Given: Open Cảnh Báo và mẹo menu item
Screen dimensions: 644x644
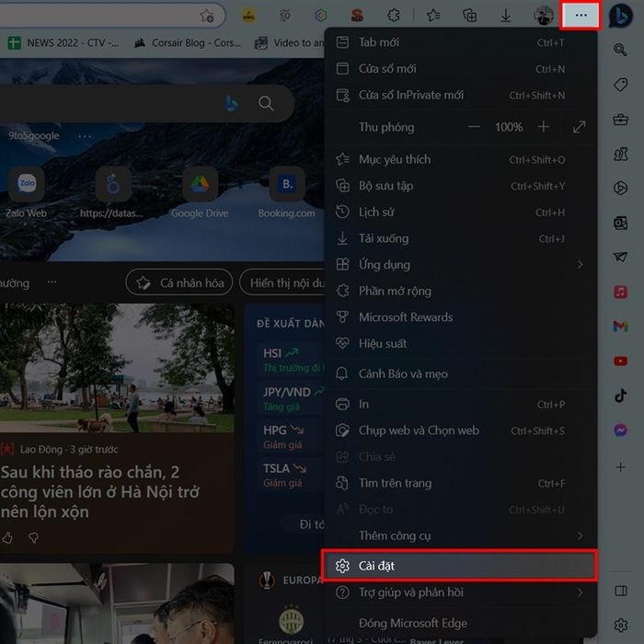Looking at the screenshot, I should (460, 374).
